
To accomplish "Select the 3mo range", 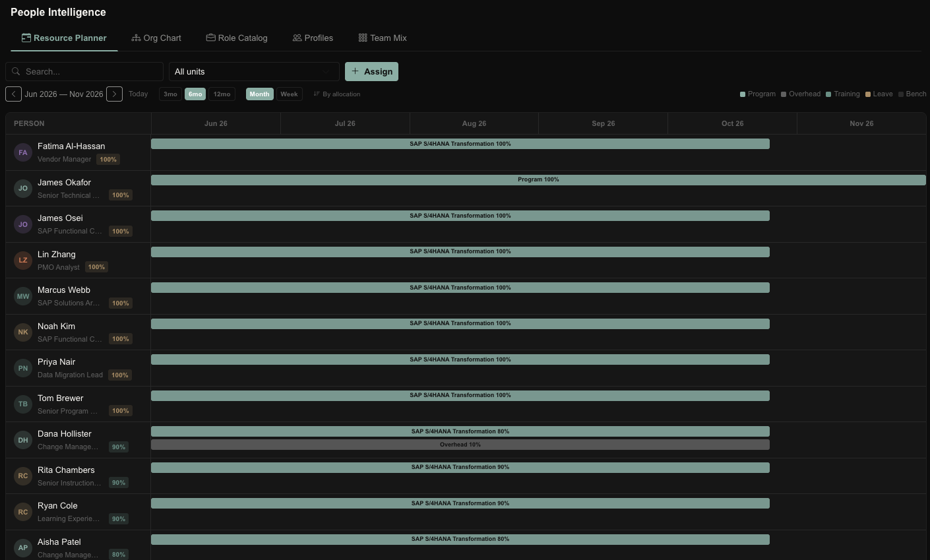I will (x=170, y=94).
